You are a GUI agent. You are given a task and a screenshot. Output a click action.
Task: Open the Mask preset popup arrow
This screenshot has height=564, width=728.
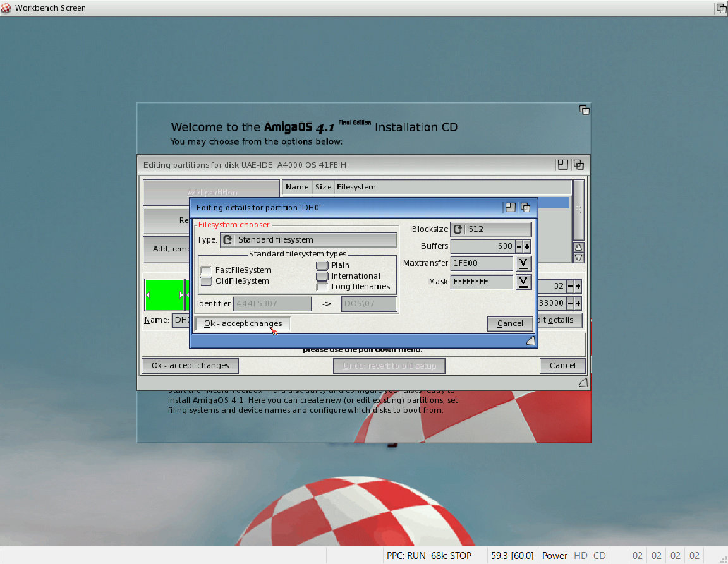523,281
